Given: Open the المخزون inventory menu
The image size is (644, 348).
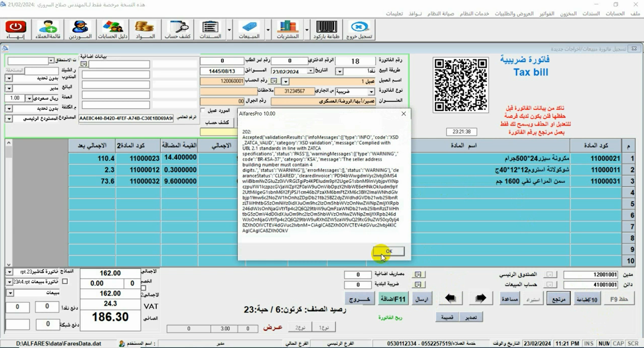Looking at the screenshot, I should 568,14.
